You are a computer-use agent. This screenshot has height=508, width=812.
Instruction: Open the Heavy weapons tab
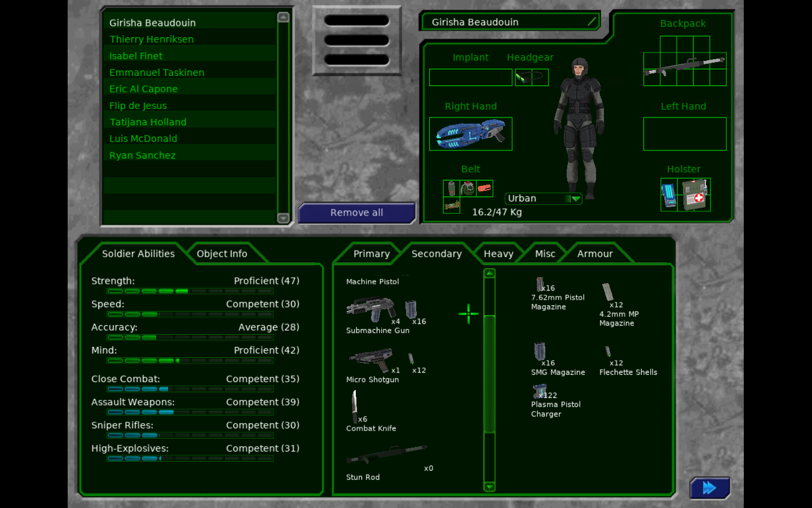click(x=498, y=254)
